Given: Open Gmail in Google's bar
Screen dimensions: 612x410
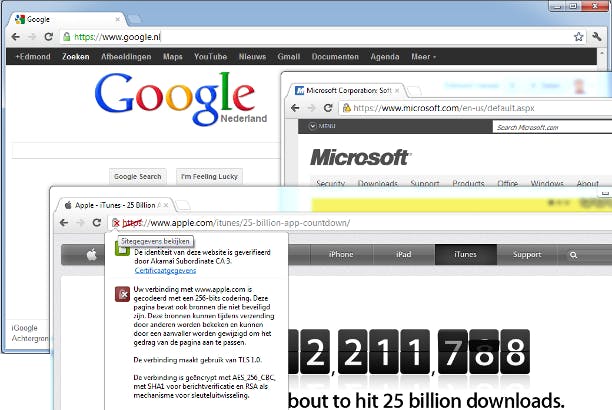Looking at the screenshot, I should (x=288, y=57).
